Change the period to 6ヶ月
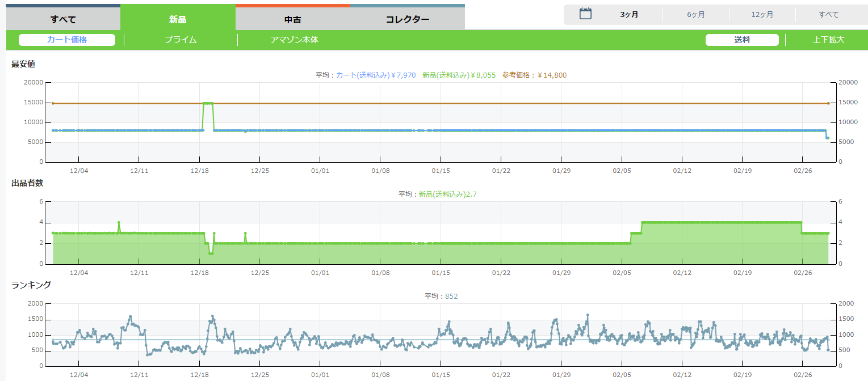The image size is (868, 381). 695,15
